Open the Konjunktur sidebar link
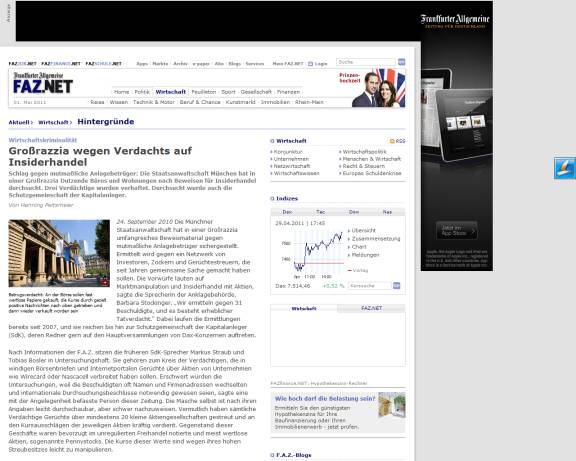 (x=288, y=152)
